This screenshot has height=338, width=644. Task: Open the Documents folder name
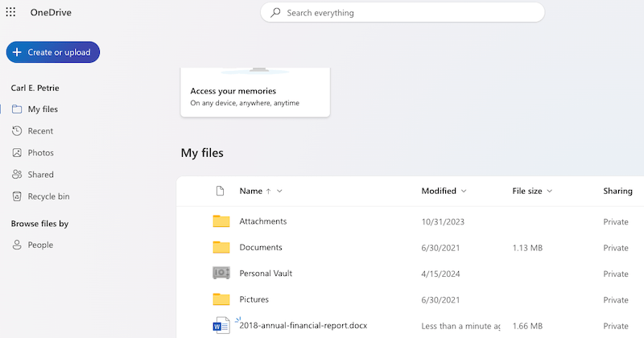(x=261, y=247)
